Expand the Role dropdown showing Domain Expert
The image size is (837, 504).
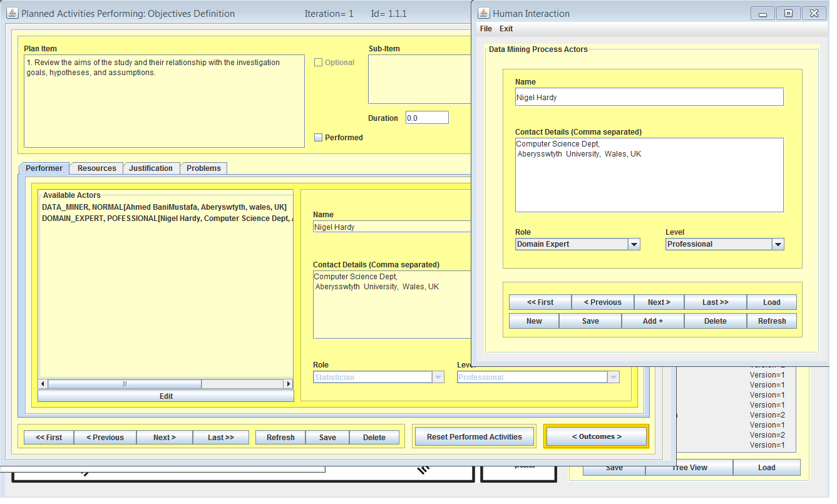[x=634, y=244]
